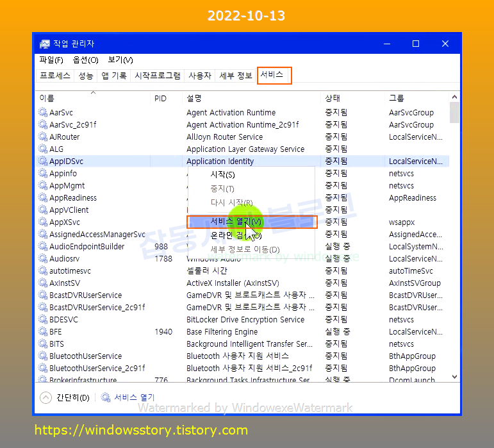Select the AudioEndpointBuilder PID 988 cell
Screen dimensions: 494x448
[x=161, y=246]
